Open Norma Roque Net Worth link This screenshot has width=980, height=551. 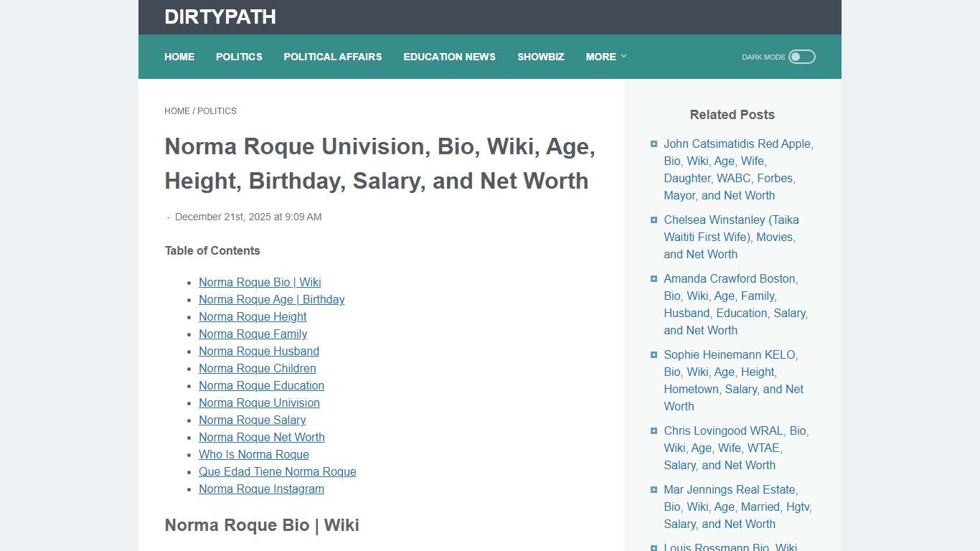pos(262,437)
